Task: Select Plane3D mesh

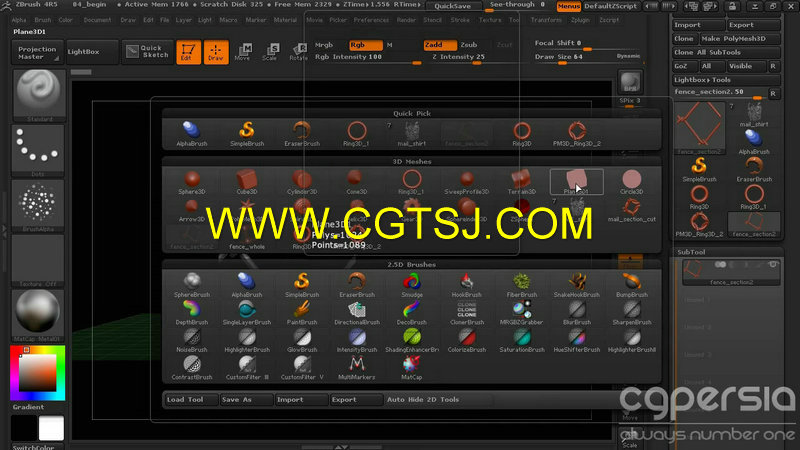Action: 577,182
